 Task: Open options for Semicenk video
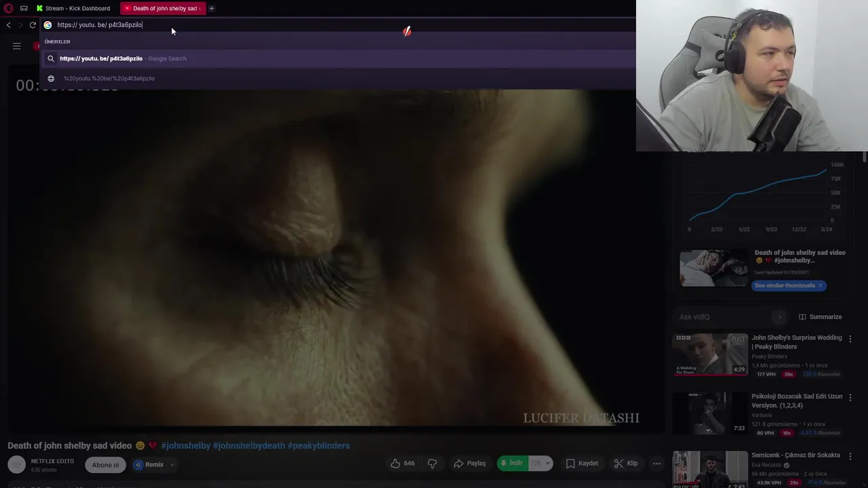850,455
